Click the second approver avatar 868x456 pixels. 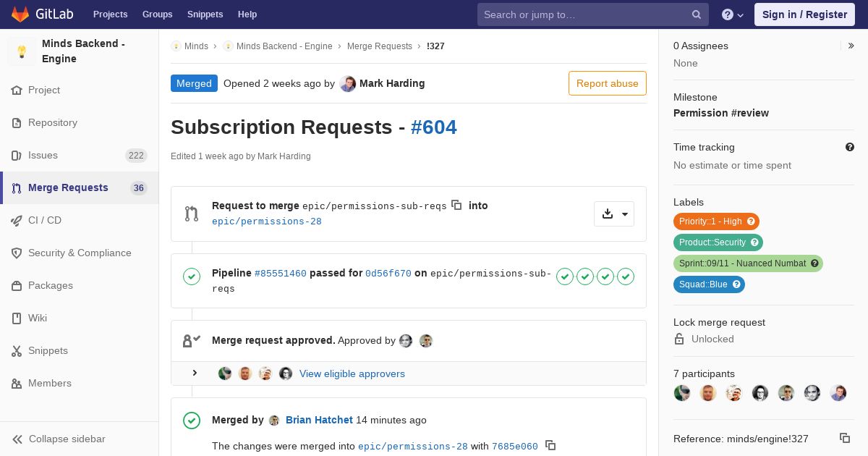[426, 341]
